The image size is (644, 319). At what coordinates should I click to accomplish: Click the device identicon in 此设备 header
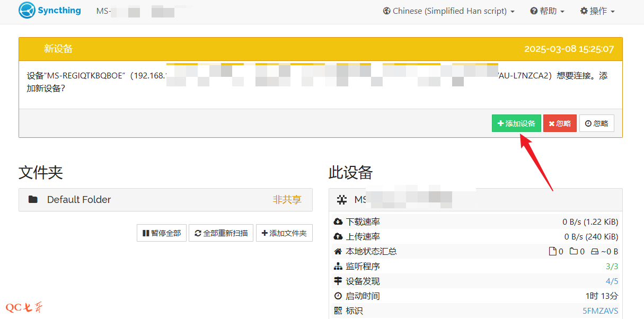(x=342, y=200)
